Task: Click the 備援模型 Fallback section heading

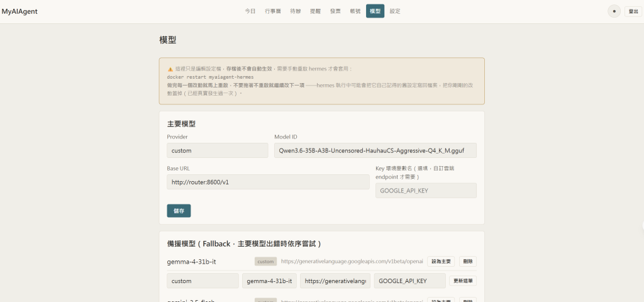Action: click(244, 243)
